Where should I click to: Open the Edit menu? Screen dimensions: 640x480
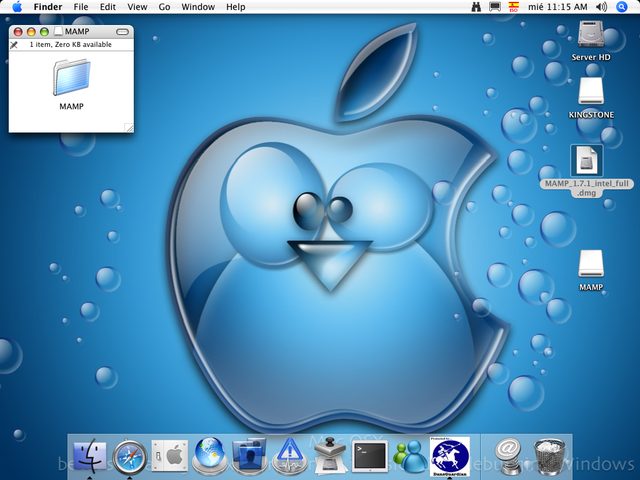point(108,7)
